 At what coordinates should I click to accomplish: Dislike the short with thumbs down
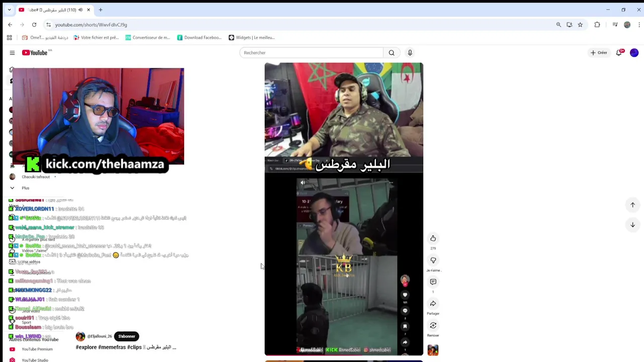tap(433, 260)
